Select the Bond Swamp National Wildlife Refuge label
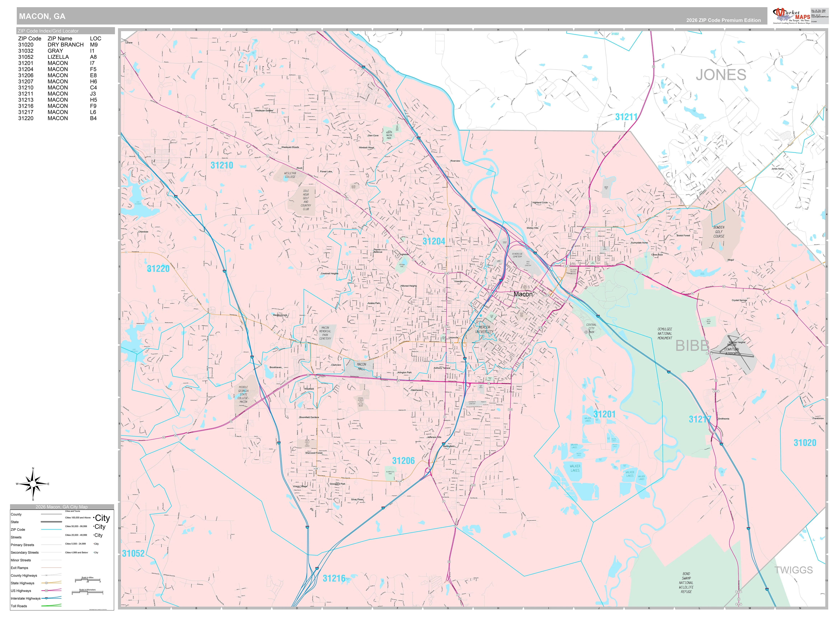This screenshot has height=618, width=840. (686, 583)
